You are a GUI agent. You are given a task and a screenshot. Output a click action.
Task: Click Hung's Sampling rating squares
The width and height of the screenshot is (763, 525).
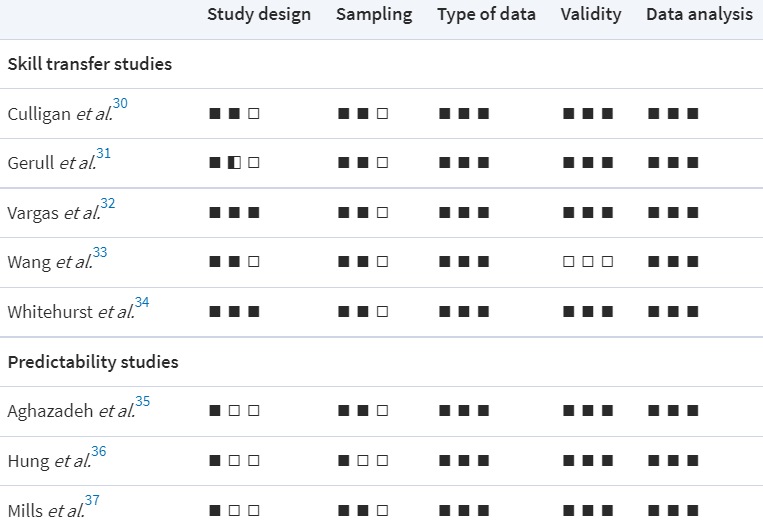tap(363, 461)
